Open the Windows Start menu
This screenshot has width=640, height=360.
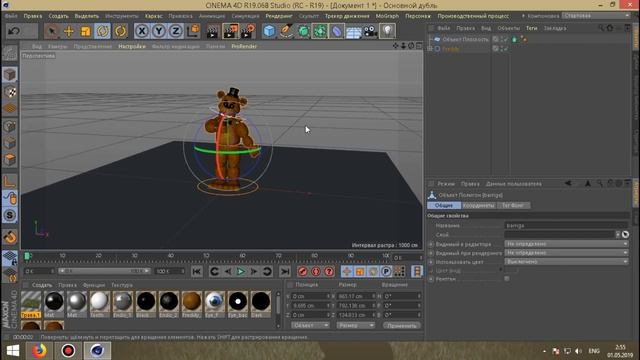pos(13,351)
